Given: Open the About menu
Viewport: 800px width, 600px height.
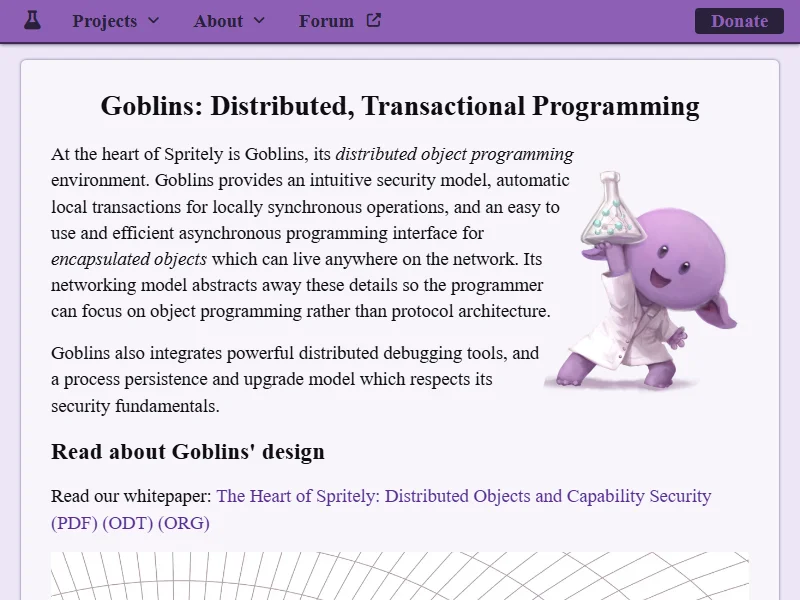Looking at the screenshot, I should [218, 21].
